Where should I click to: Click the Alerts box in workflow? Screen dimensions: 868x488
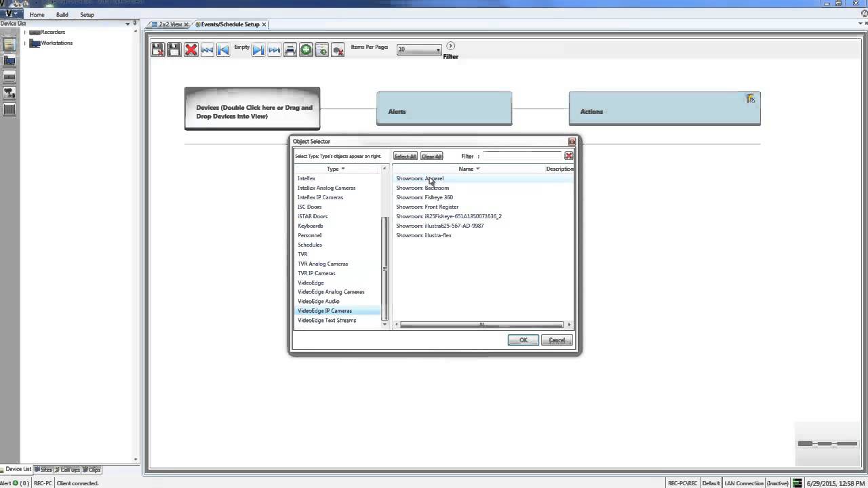click(x=444, y=108)
